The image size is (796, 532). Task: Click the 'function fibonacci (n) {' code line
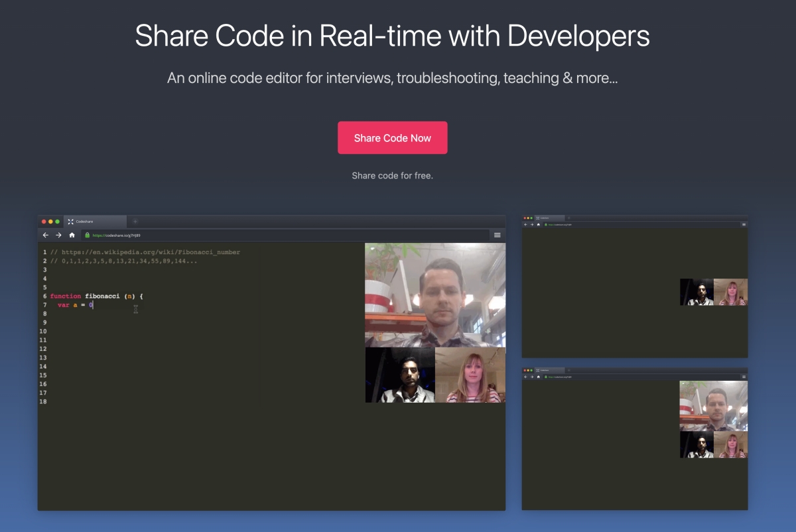(x=97, y=296)
